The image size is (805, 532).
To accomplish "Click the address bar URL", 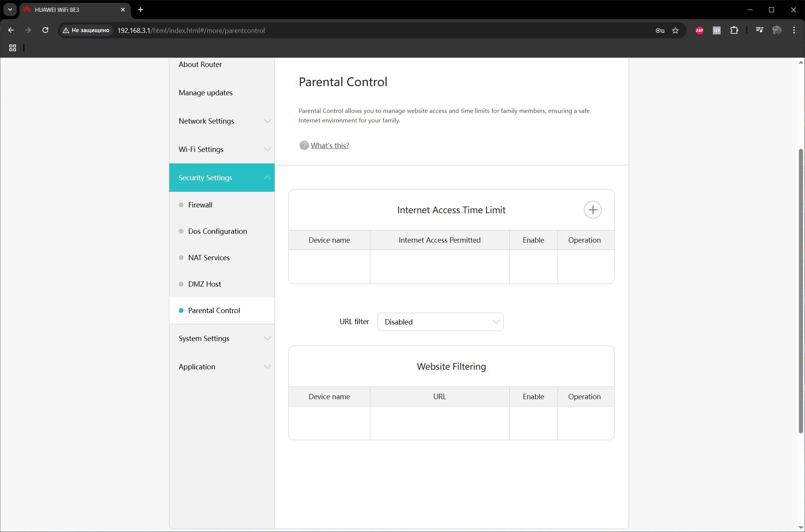I will click(x=191, y=30).
